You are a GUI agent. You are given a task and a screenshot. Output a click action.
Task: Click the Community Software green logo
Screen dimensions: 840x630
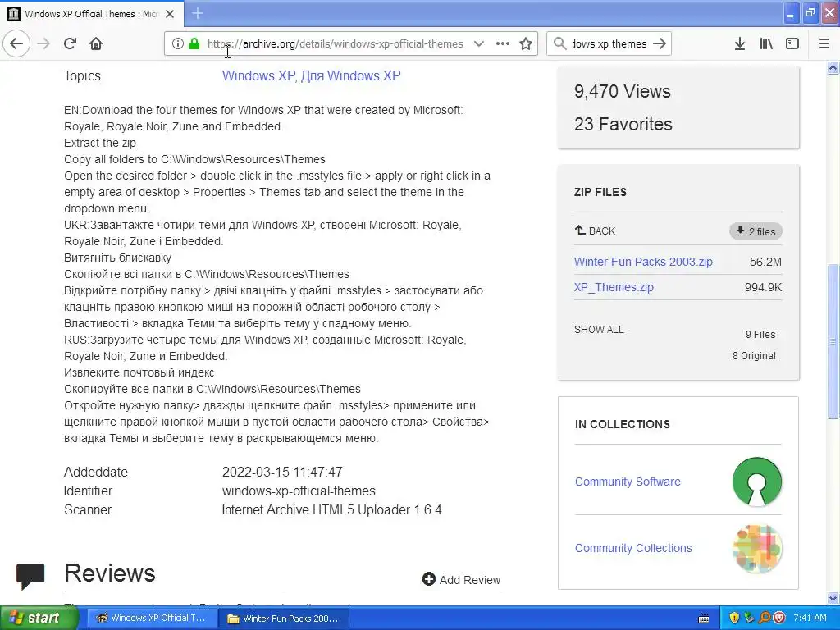pos(757,482)
